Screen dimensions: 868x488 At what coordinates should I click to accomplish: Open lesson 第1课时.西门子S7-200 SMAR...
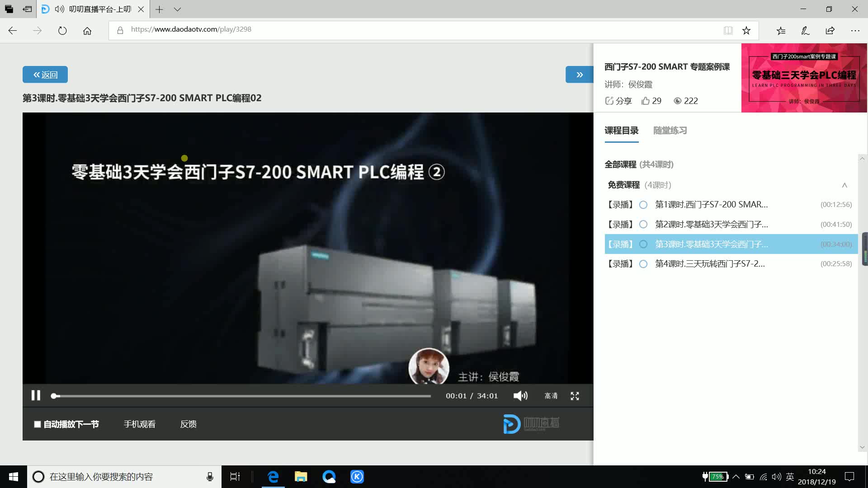711,205
